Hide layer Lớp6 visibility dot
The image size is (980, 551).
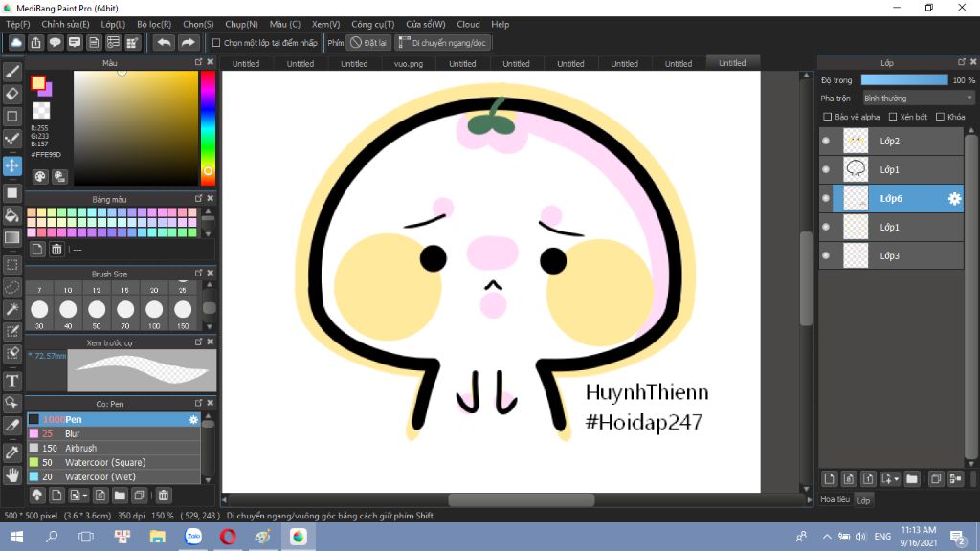[826, 199]
